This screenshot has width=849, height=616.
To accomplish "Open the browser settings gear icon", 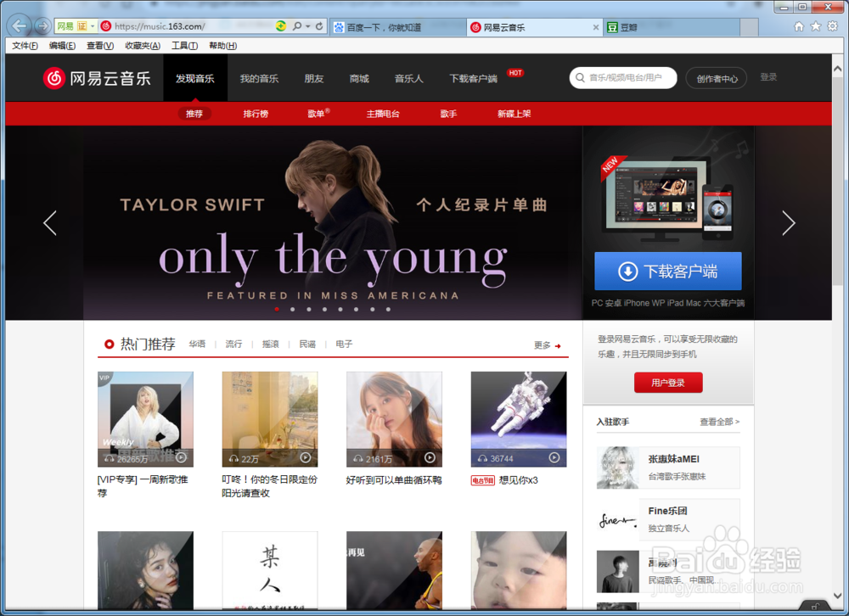I will (832, 26).
